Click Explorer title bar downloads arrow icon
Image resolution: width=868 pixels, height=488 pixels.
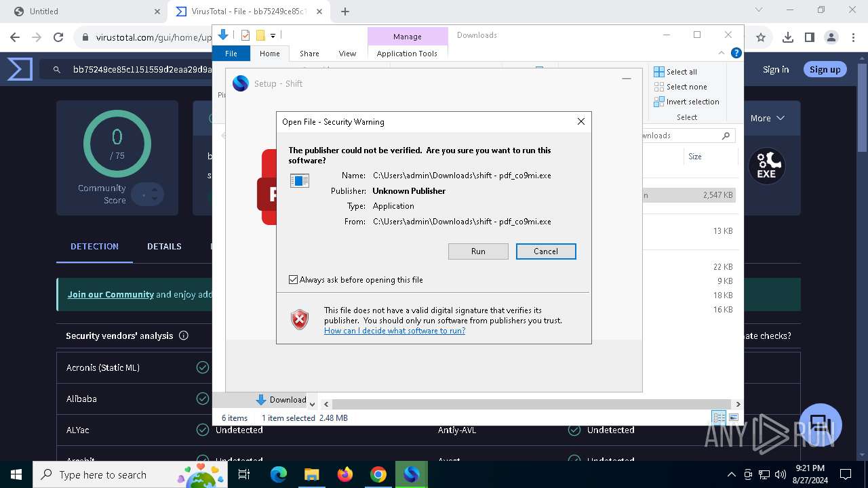pyautogui.click(x=223, y=35)
